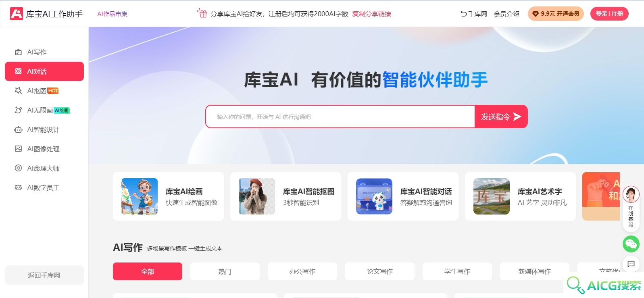
Task: Open AI数字员工 menu item
Action: (44, 188)
